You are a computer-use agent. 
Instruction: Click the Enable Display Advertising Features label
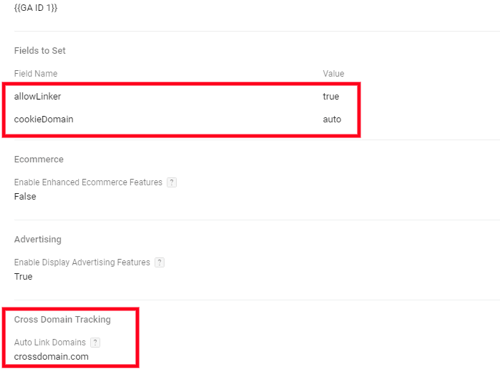82,263
